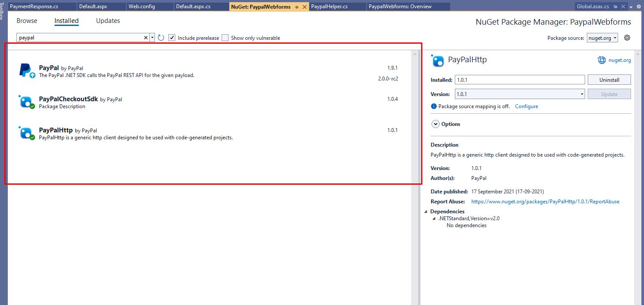Click the PayPalHttp package icon in list
The image size is (644, 305).
[x=26, y=132]
